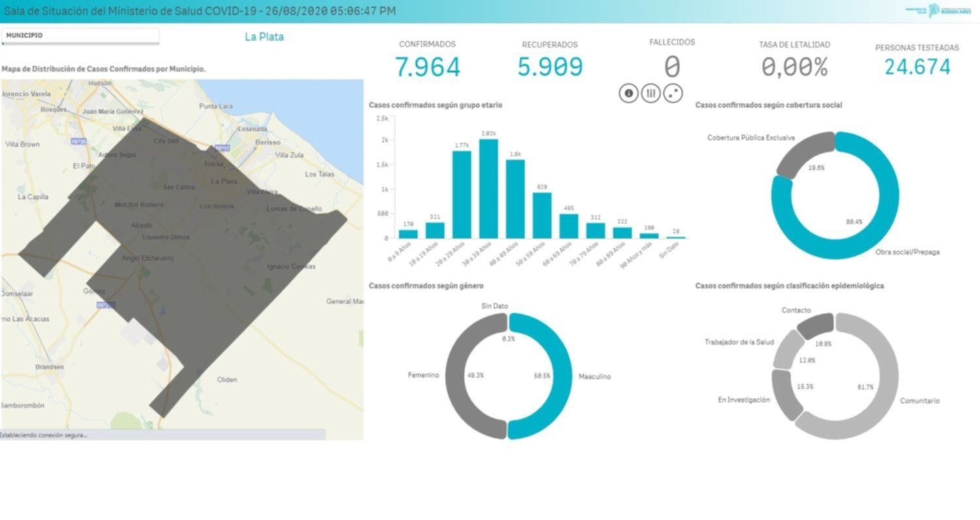Click the Personas Testeadas value 24.674
The height and width of the screenshot is (520, 980).
pyautogui.click(x=917, y=67)
